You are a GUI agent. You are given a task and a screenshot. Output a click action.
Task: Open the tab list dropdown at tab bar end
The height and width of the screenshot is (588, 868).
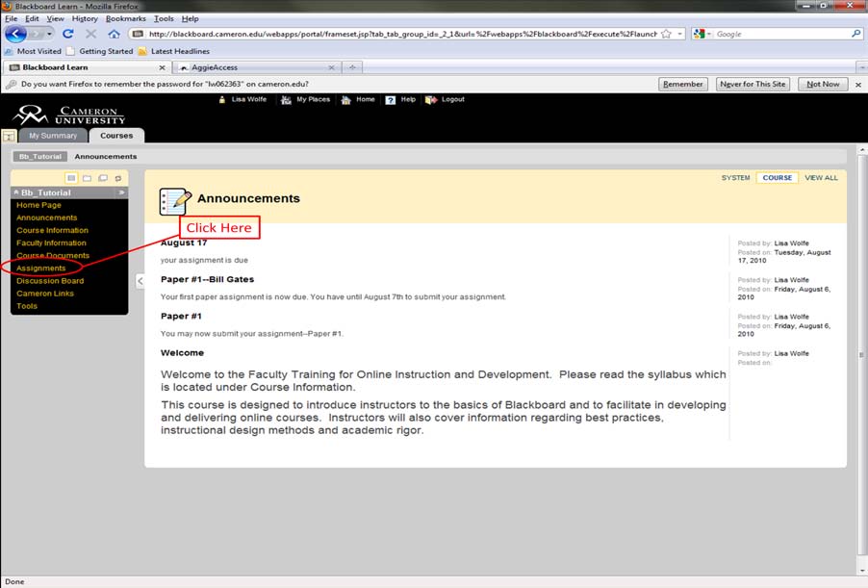(862, 67)
